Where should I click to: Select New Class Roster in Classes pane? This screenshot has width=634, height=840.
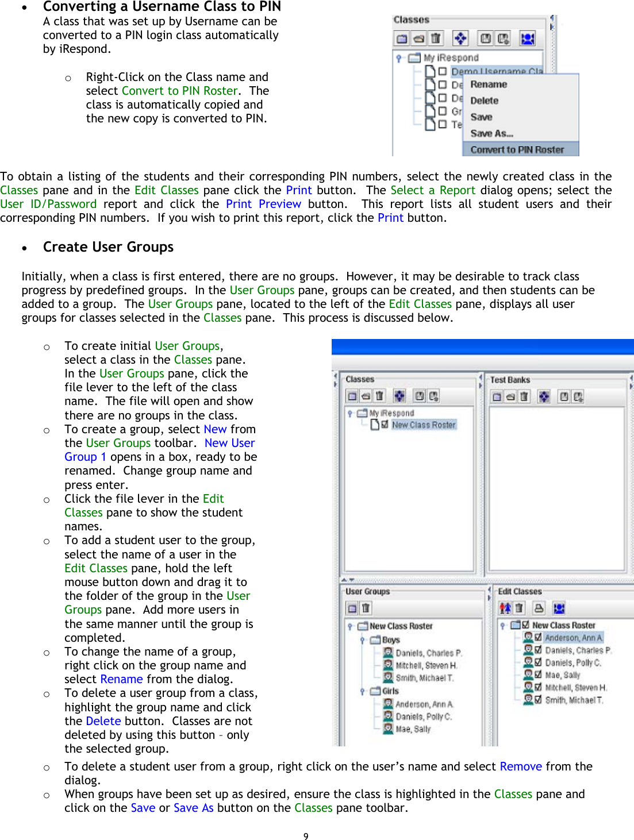coord(424,425)
